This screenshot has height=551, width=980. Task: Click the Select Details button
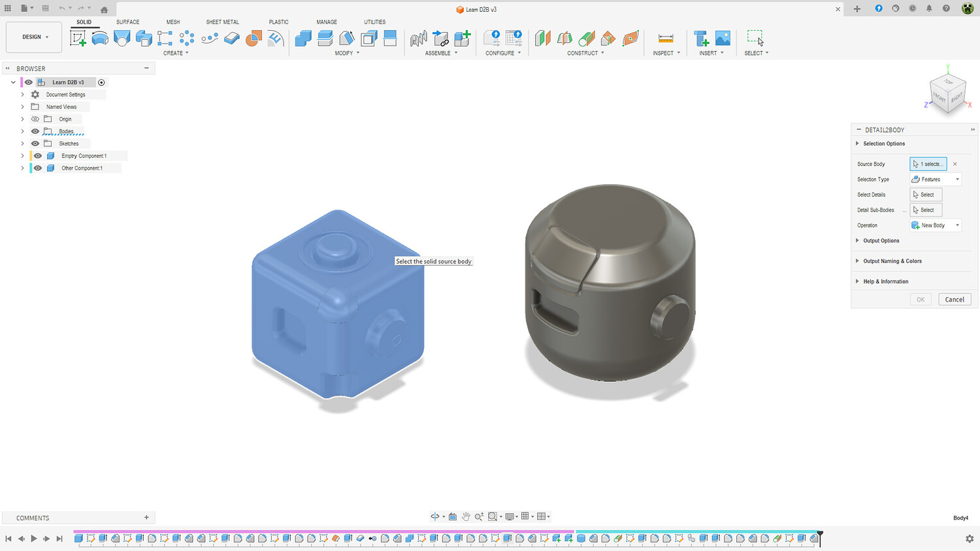926,195
